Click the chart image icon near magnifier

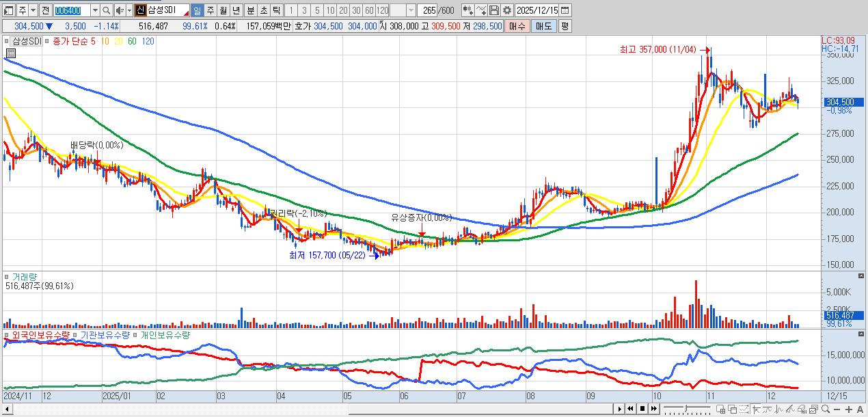pyautogui.click(x=814, y=409)
